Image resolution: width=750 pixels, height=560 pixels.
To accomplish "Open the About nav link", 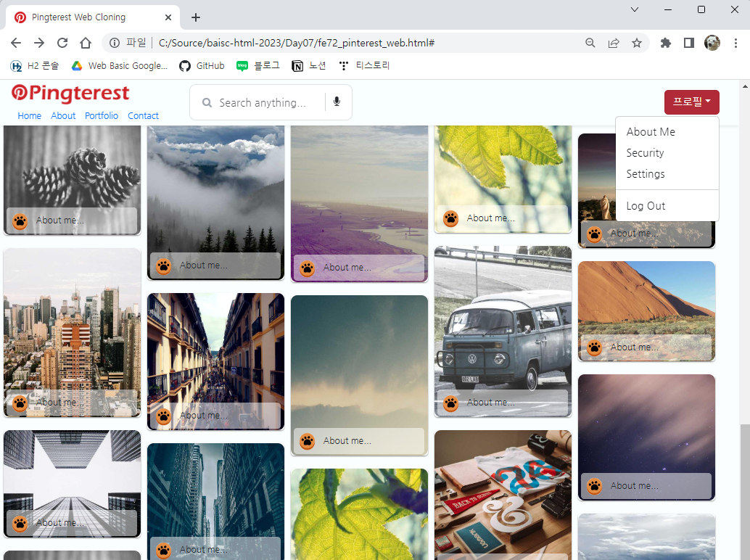I will [63, 116].
